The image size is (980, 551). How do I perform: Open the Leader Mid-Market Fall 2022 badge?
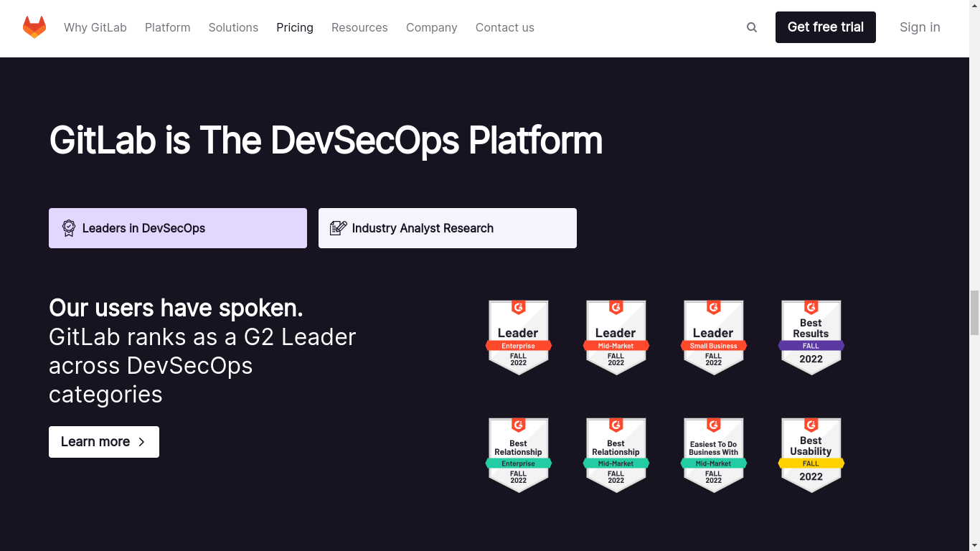[x=616, y=337]
